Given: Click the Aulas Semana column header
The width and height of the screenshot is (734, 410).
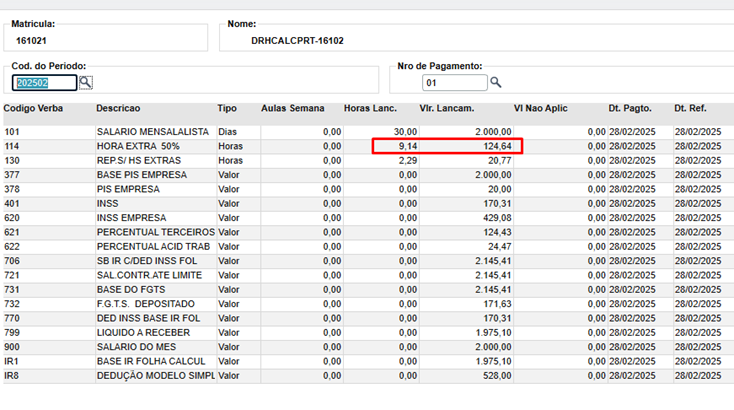Looking at the screenshot, I should [x=293, y=107].
